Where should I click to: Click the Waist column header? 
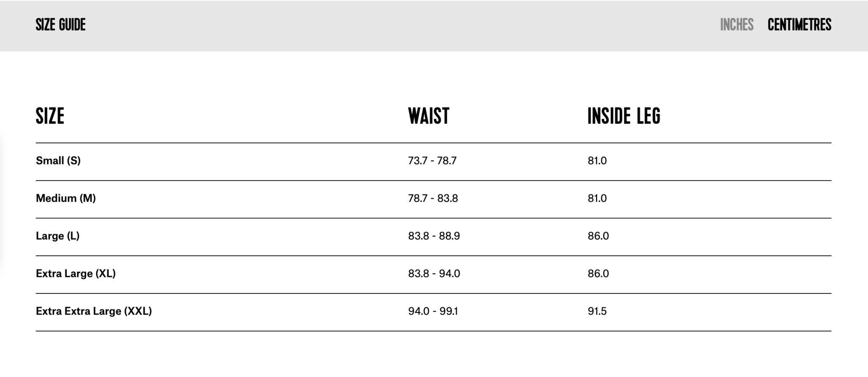pos(428,116)
